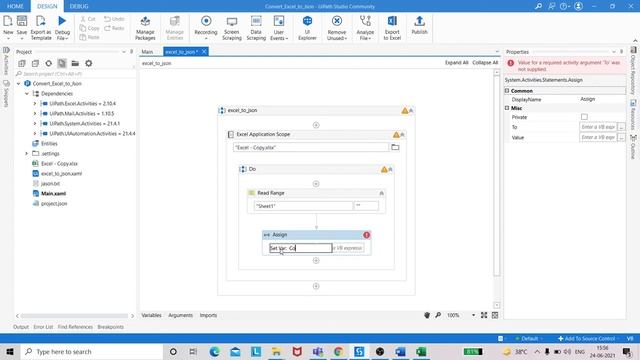Image resolution: width=640 pixels, height=360 pixels.
Task: Switch to DEBUG ribbon tab
Action: click(79, 6)
